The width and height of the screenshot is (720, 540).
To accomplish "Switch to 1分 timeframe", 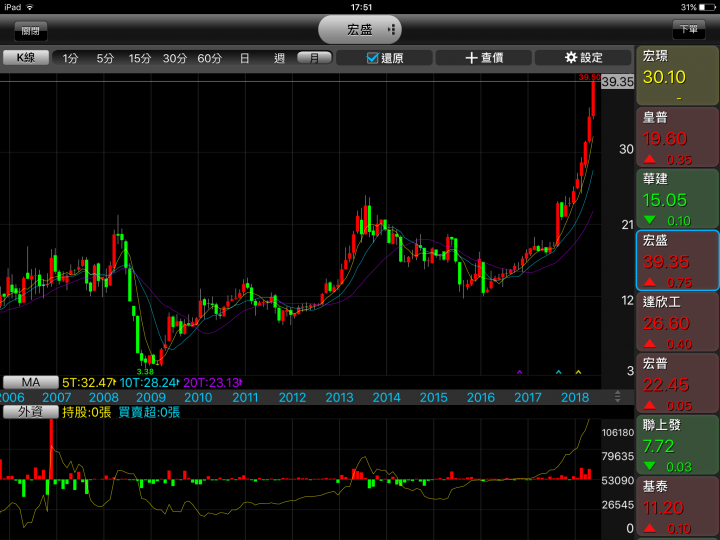I will click(x=70, y=58).
